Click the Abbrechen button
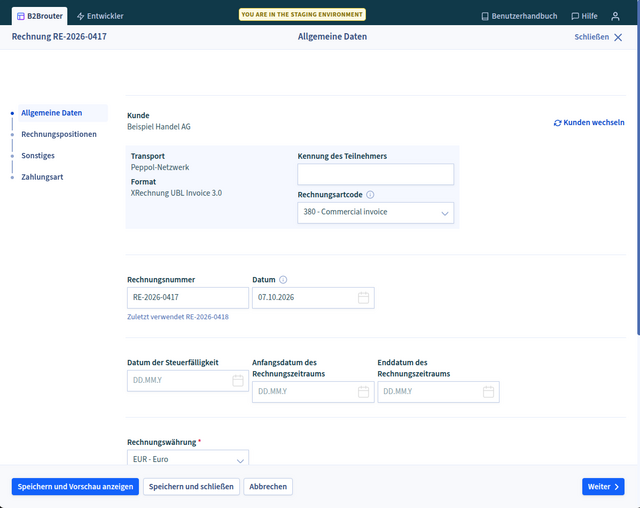 pos(268,486)
